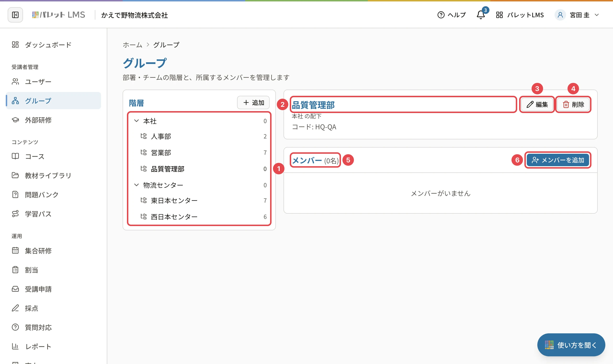Open ユーザー in the sidebar
The height and width of the screenshot is (364, 613).
point(53,81)
